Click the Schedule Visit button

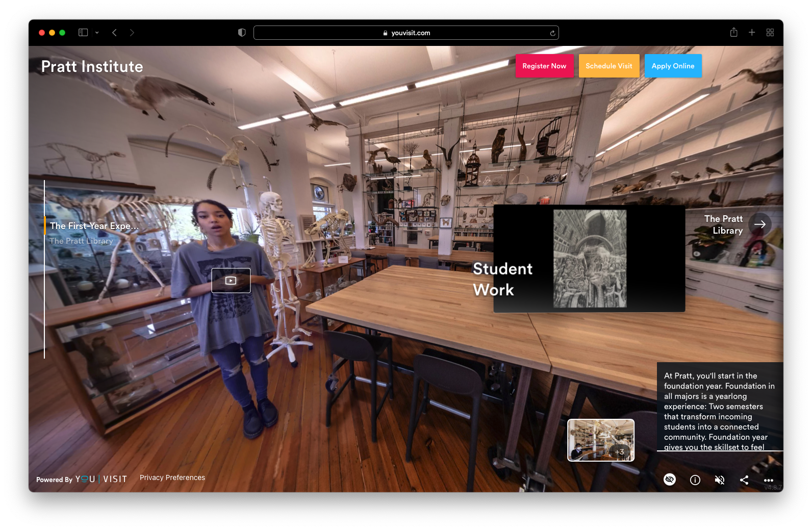[609, 66]
